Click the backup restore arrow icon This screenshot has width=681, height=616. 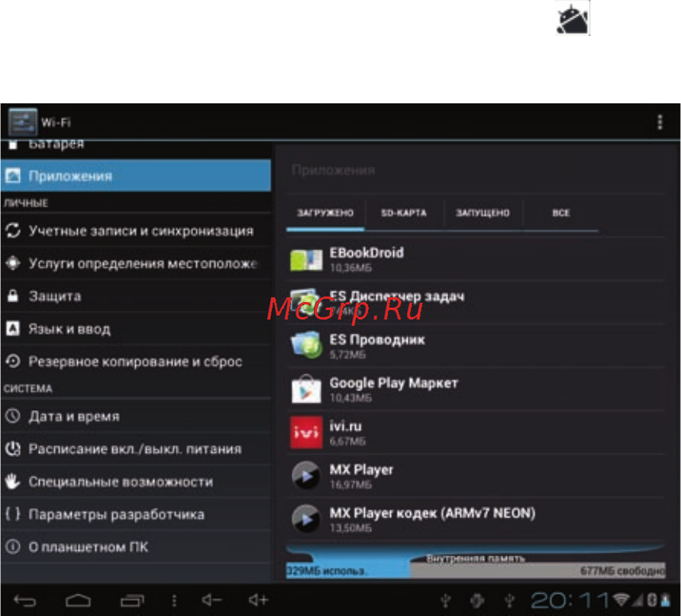click(x=13, y=362)
